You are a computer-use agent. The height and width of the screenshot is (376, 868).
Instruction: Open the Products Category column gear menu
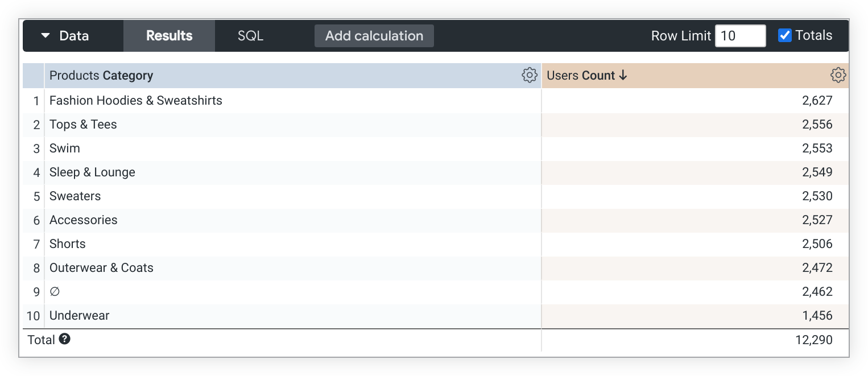pos(529,75)
